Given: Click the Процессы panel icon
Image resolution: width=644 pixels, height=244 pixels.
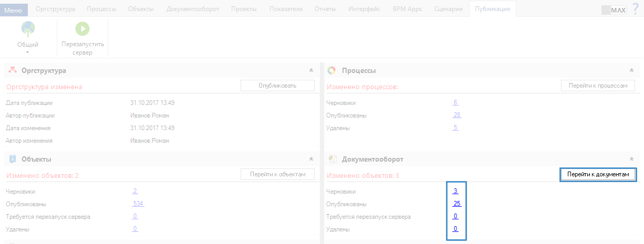Looking at the screenshot, I should coord(331,70).
